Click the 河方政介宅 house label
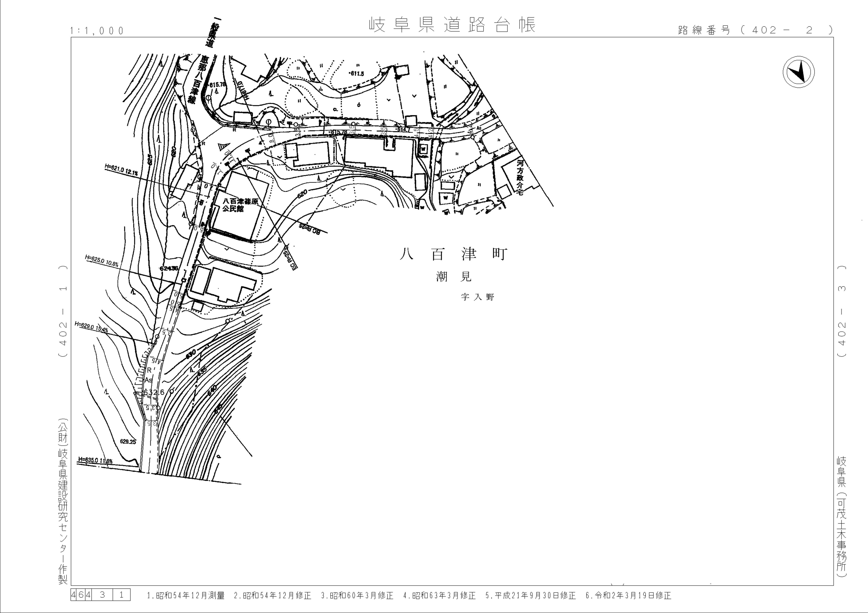 pos(520,177)
